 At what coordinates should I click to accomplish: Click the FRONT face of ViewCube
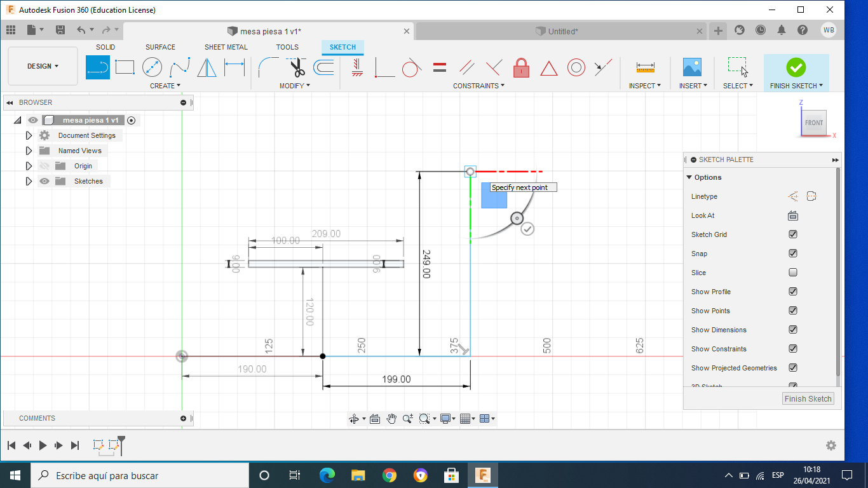(x=813, y=123)
